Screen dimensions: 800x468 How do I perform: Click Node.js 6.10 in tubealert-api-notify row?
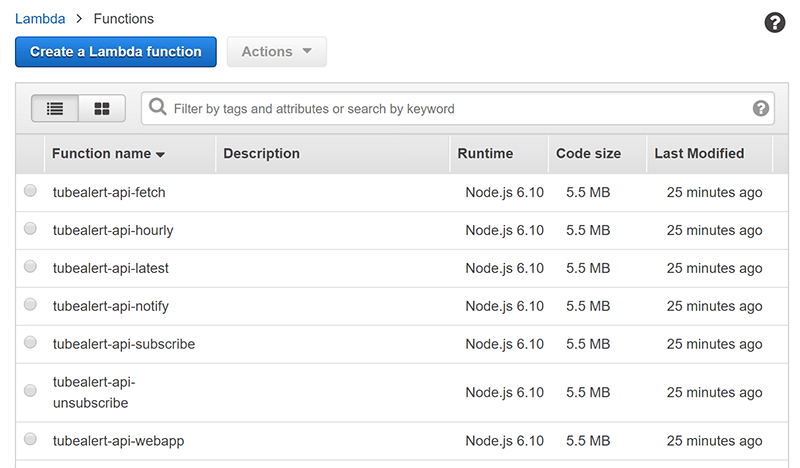[x=504, y=306]
